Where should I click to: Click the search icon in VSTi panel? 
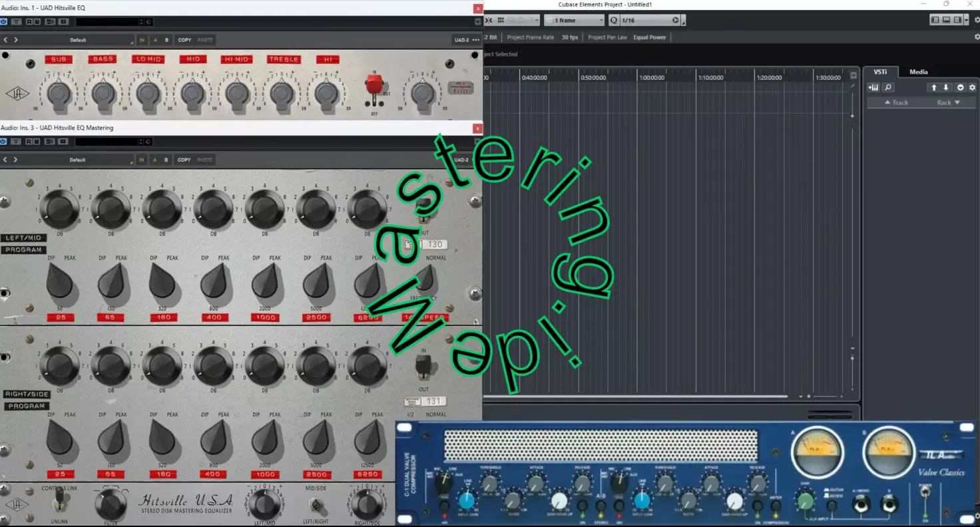coord(888,87)
